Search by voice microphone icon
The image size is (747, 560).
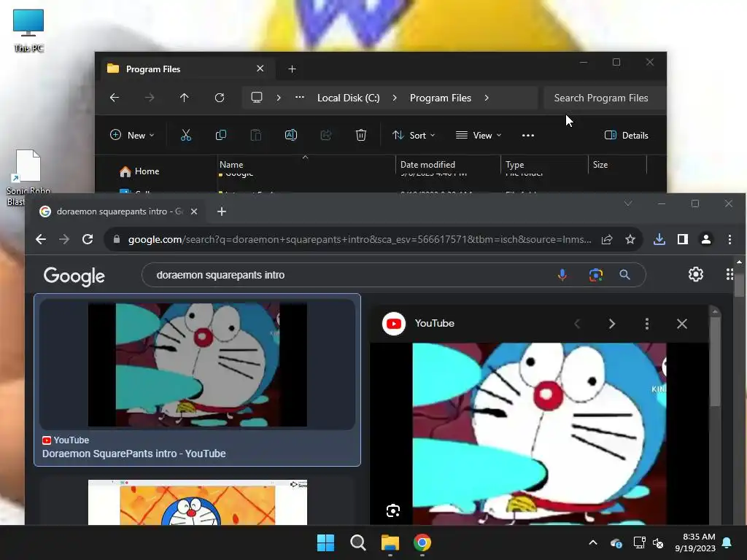(562, 275)
